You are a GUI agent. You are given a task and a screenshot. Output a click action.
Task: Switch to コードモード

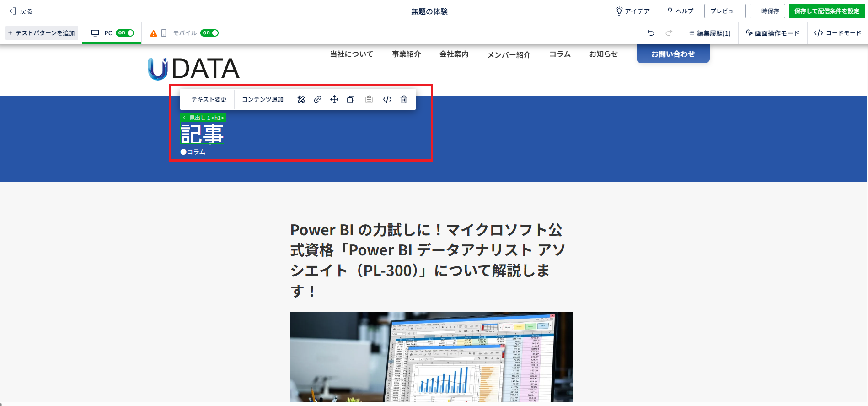pyautogui.click(x=838, y=33)
